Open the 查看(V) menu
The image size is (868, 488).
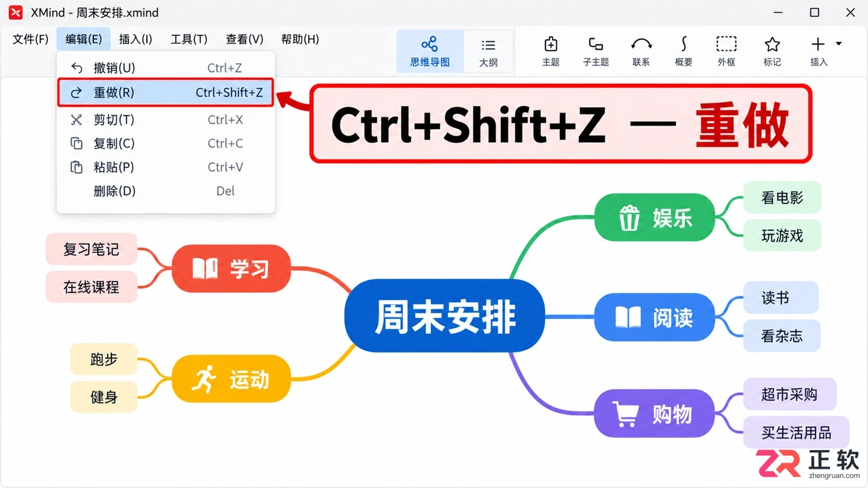point(245,39)
